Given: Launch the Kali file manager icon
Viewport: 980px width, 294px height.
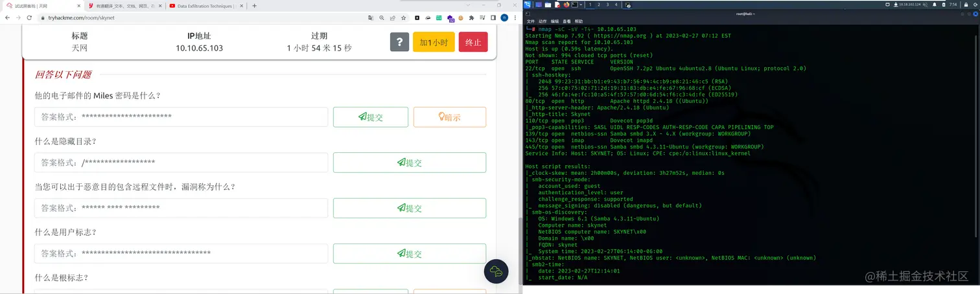Looking at the screenshot, I should pyautogui.click(x=548, y=5).
